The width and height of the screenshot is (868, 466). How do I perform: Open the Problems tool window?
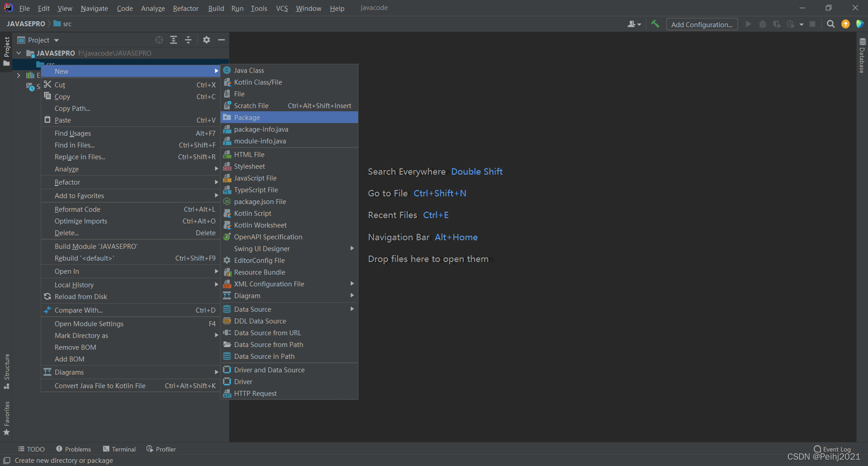click(x=73, y=449)
